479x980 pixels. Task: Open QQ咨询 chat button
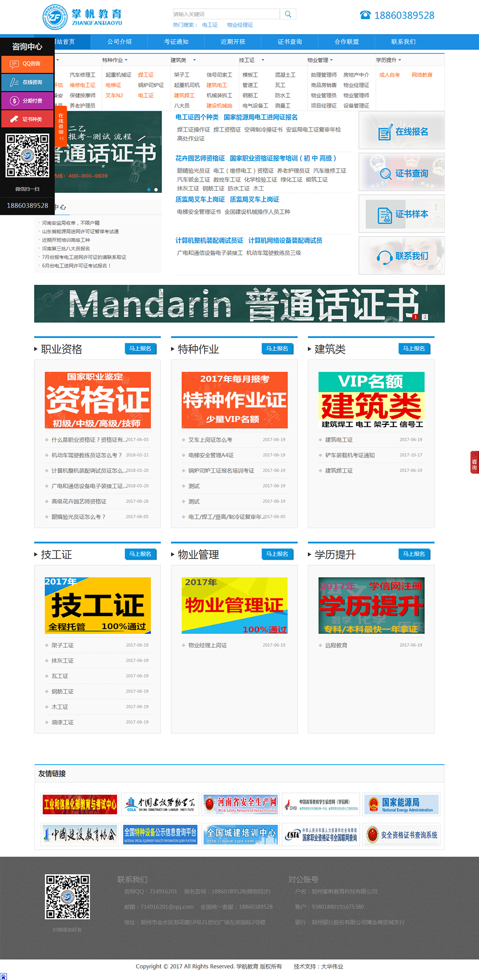tap(27, 64)
